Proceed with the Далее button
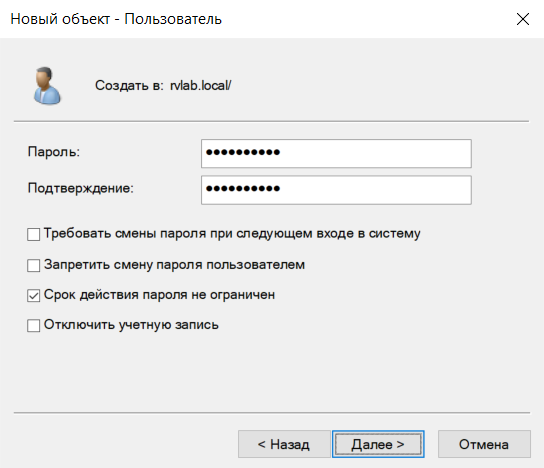This screenshot has height=468, width=544. click(x=378, y=444)
